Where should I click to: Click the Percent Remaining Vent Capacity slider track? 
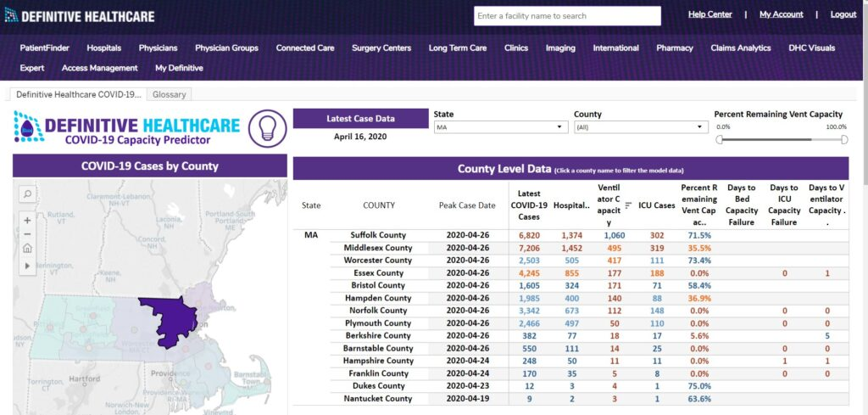point(782,140)
